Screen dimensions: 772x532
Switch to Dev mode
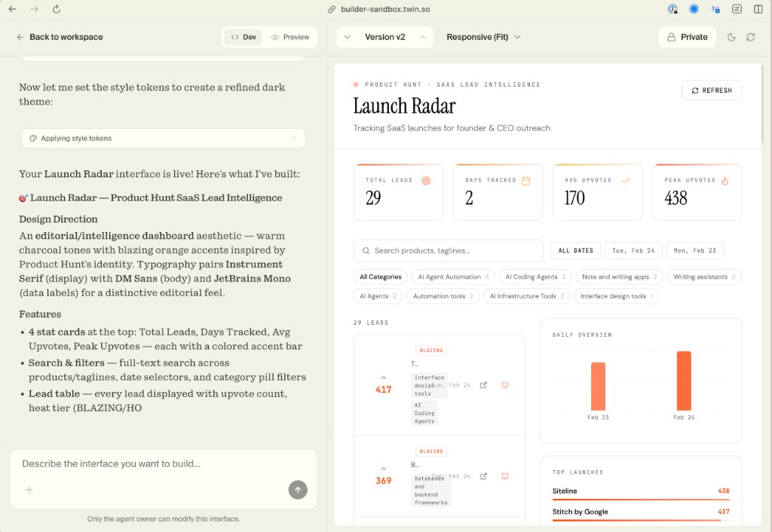point(244,37)
